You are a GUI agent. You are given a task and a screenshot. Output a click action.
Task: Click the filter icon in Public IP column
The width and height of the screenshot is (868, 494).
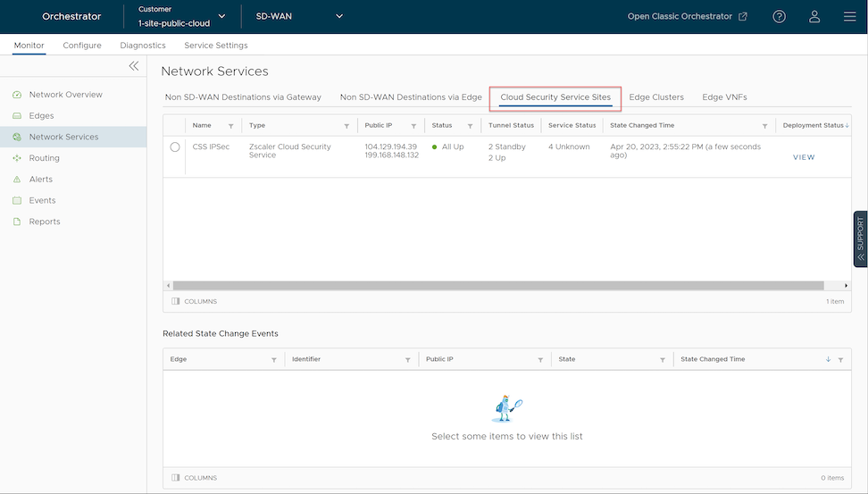[x=413, y=126]
